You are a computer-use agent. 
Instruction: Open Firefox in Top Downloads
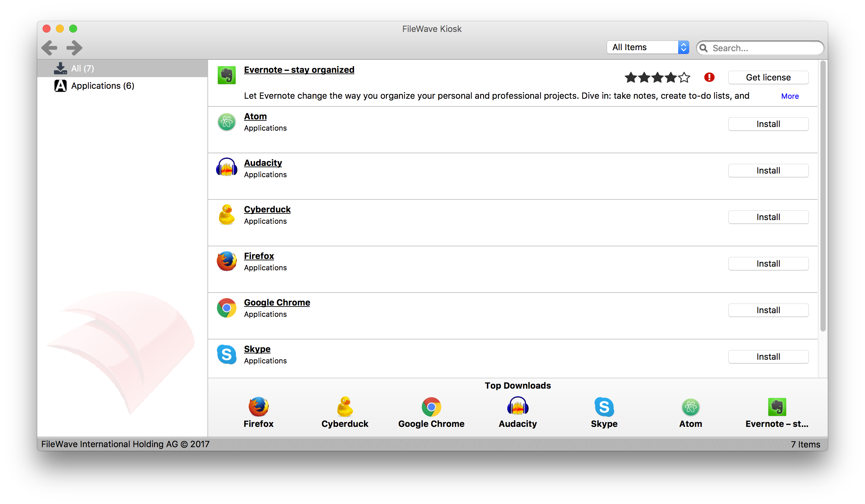pos(259,413)
